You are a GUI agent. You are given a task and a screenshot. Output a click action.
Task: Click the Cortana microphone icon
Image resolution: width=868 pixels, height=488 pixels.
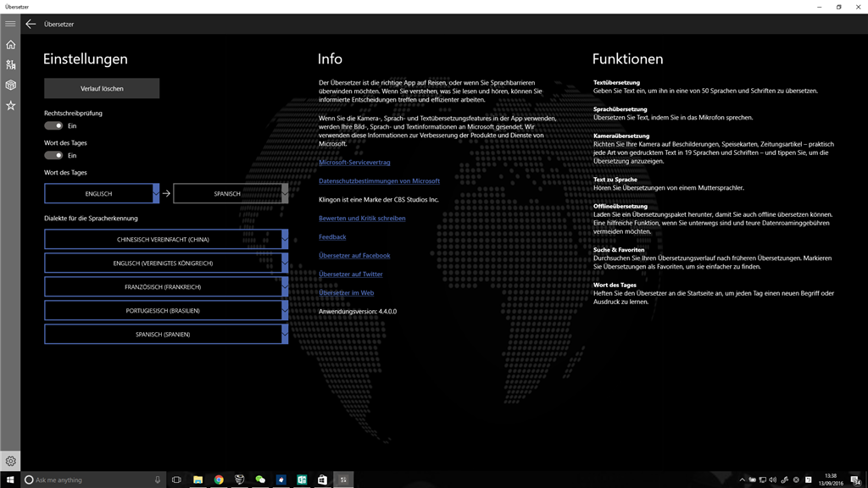click(x=158, y=479)
